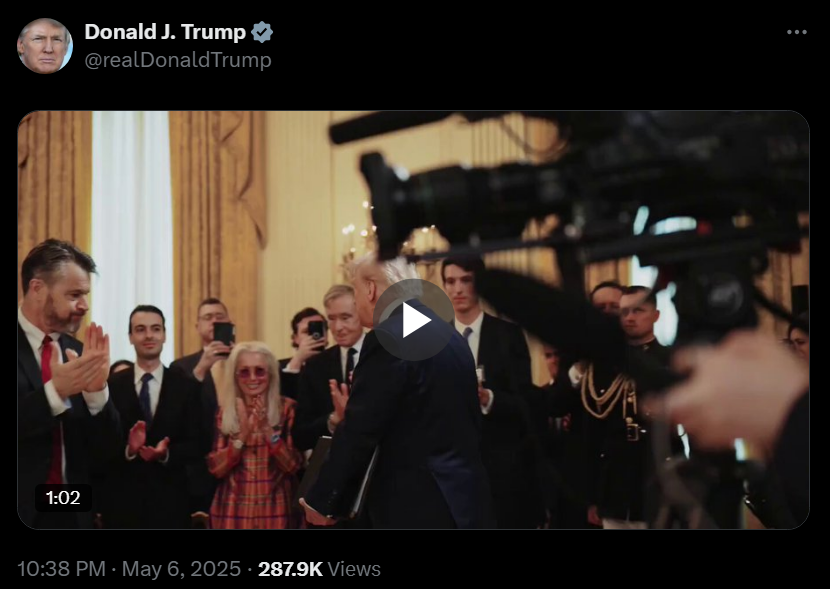Click the 1:02 video duration badge
Viewport: 830px width, 589px height.
63,497
